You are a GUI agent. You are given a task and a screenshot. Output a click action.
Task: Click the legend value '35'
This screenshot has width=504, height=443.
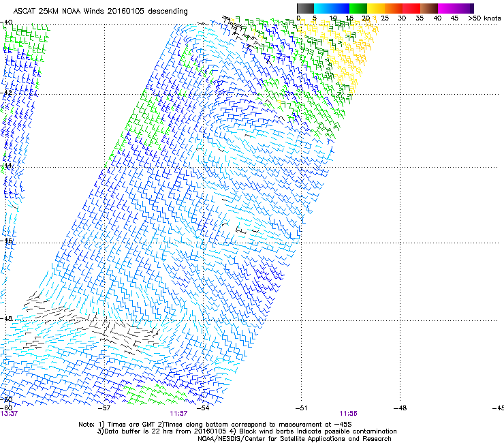pos(420,18)
